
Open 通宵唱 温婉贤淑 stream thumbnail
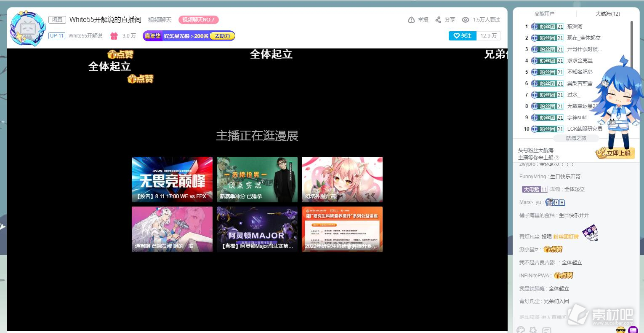pyautogui.click(x=172, y=229)
